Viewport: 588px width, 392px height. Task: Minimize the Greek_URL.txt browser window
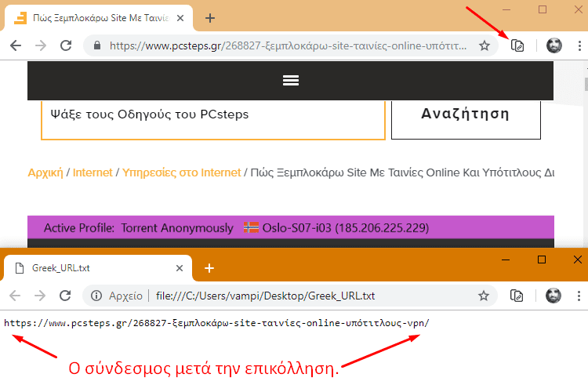tap(506, 260)
